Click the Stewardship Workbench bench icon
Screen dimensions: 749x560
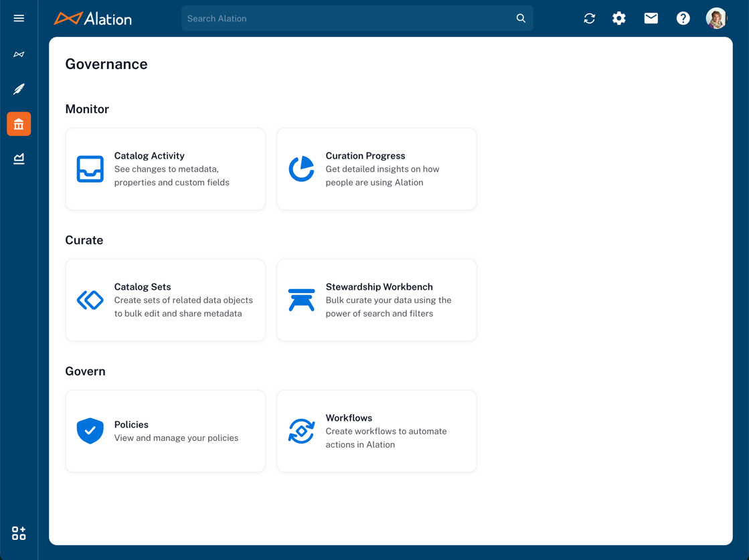(x=301, y=300)
